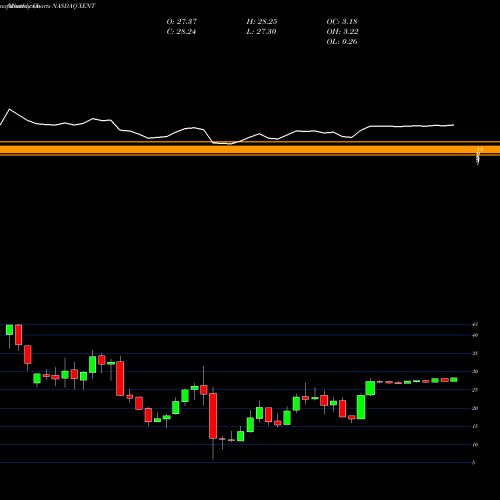Viewport: 500px width, 500px height.
Task: Click the 20 price axis label
Action: [475, 408]
